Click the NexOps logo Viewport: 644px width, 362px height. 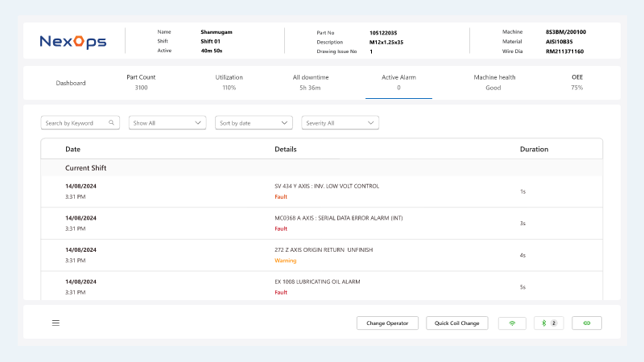[x=72, y=41]
